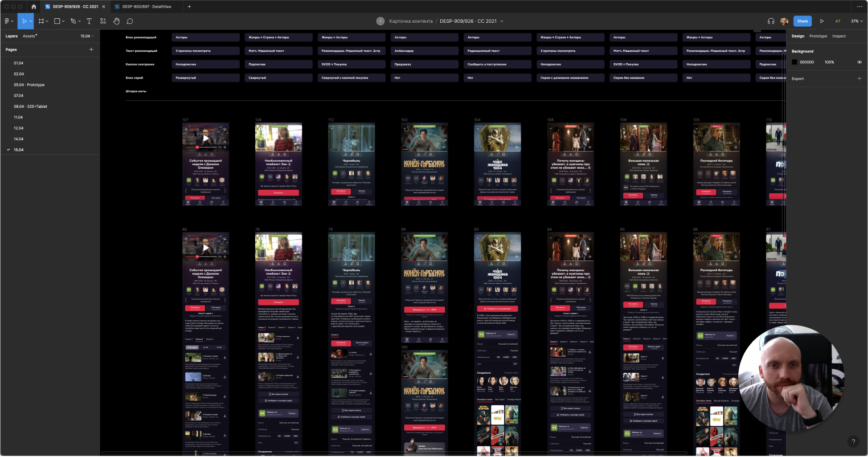Start audio conversation via headphones icon
The width and height of the screenshot is (868, 457).
pos(771,21)
